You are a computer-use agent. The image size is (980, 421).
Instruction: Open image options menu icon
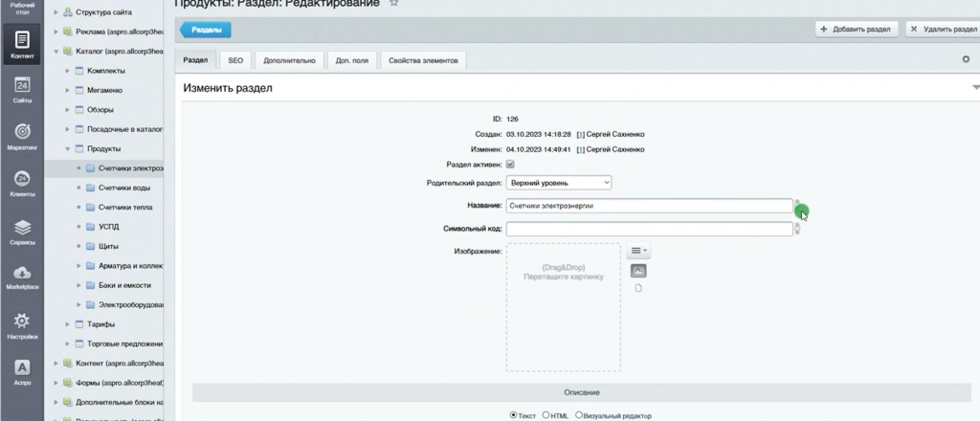(x=638, y=251)
